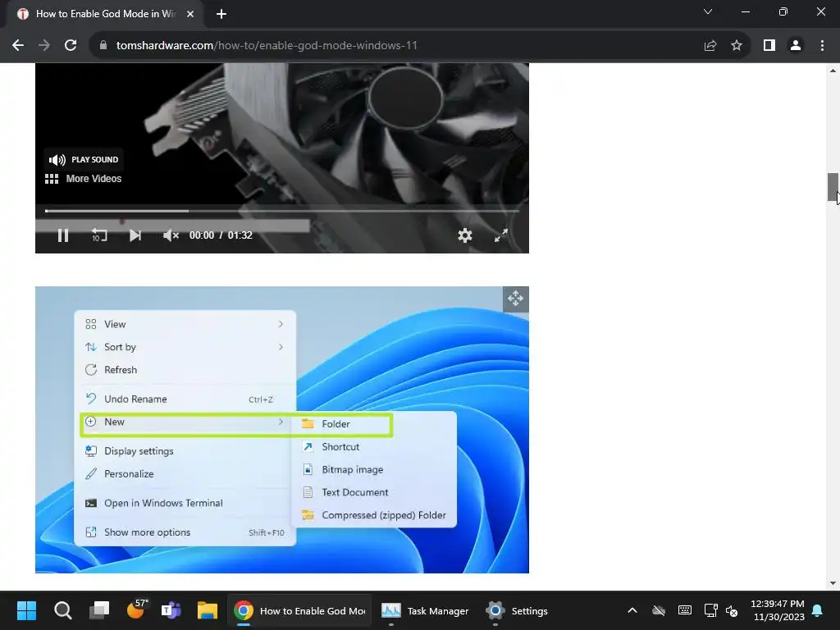
Task: Open More Videos grid
Action: (x=83, y=179)
